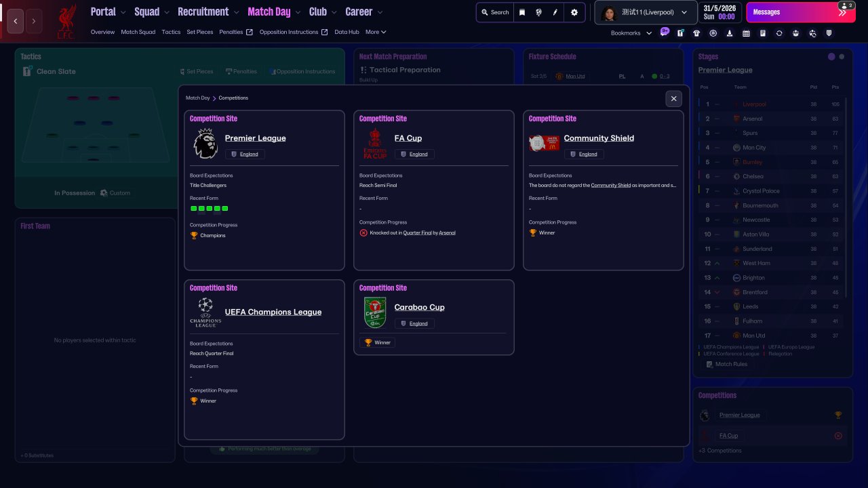Click the England chip in the FA Cup card
Image resolution: width=868 pixels, height=488 pixels.
[x=414, y=155]
